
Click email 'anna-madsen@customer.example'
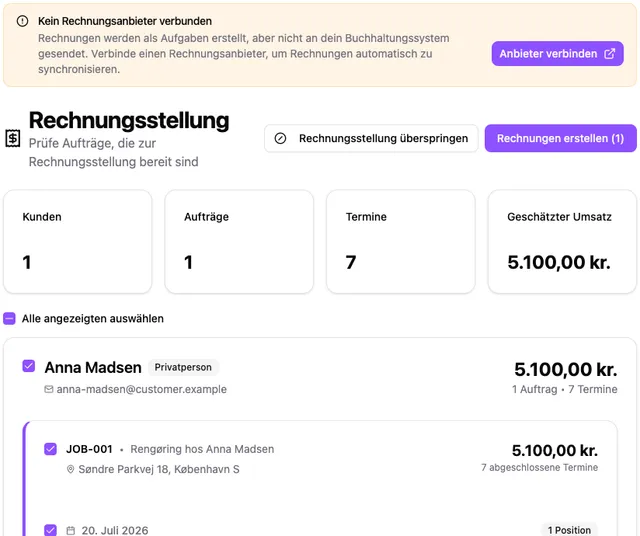(x=142, y=389)
